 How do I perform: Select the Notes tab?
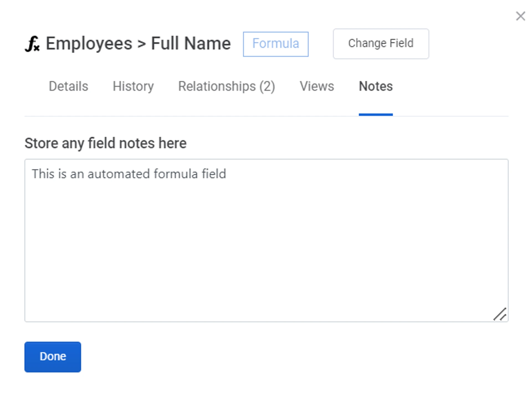coord(375,86)
